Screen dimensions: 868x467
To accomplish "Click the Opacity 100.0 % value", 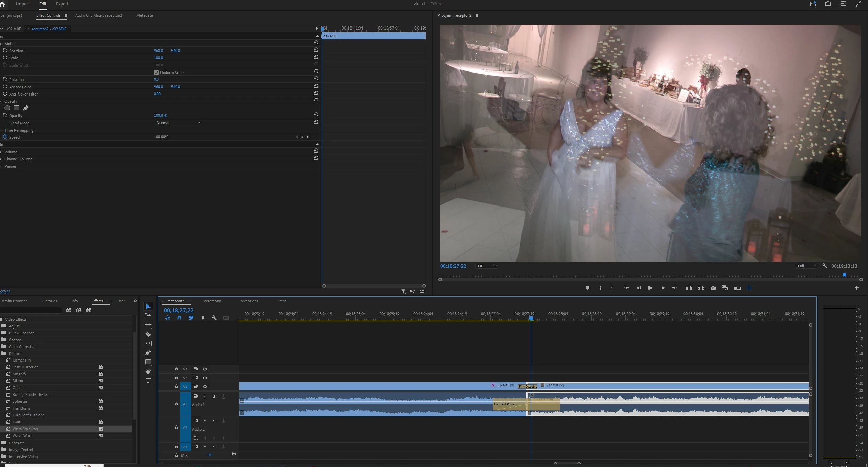I will (160, 116).
